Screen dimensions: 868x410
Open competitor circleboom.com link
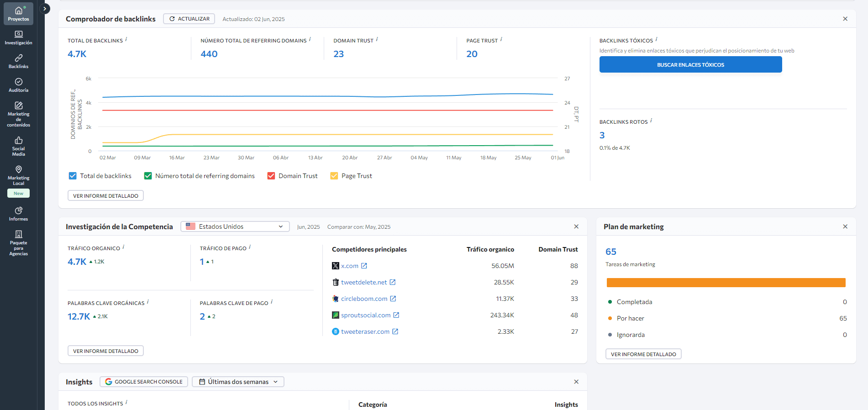(364, 299)
